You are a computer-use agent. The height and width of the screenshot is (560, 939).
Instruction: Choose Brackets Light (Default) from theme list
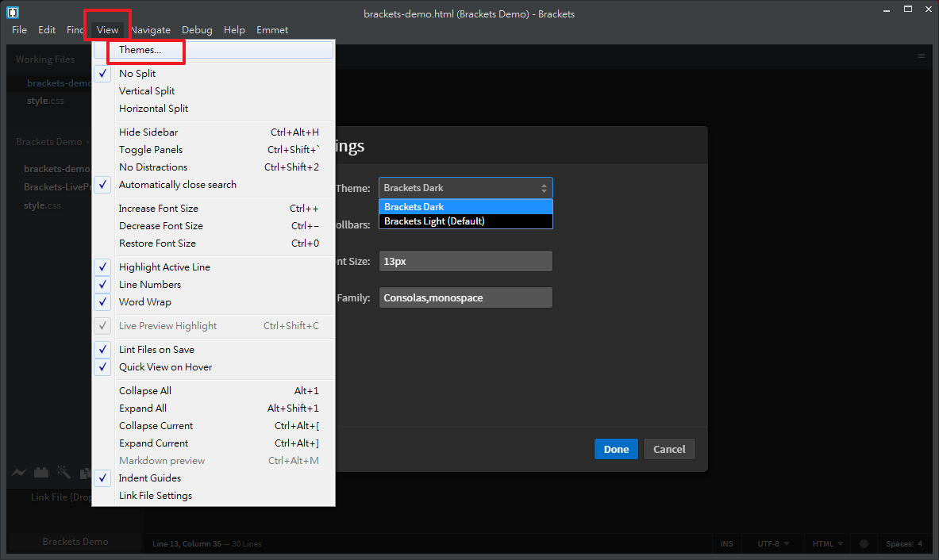(434, 221)
